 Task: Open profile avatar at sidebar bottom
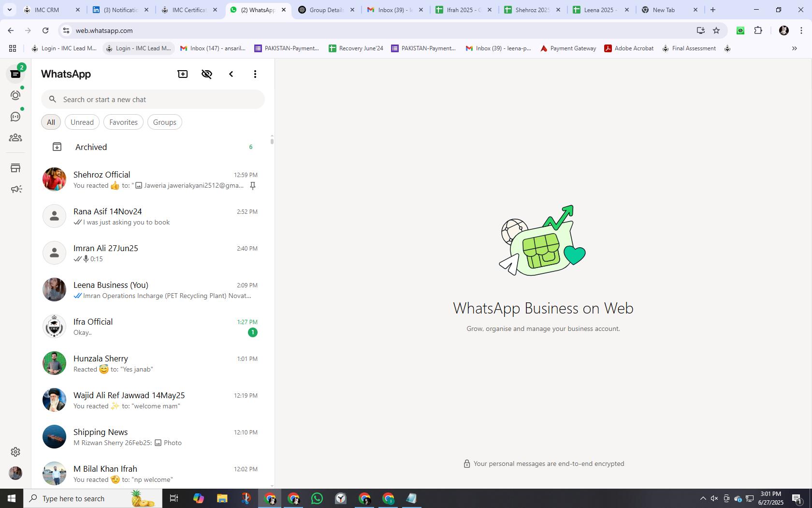point(15,473)
